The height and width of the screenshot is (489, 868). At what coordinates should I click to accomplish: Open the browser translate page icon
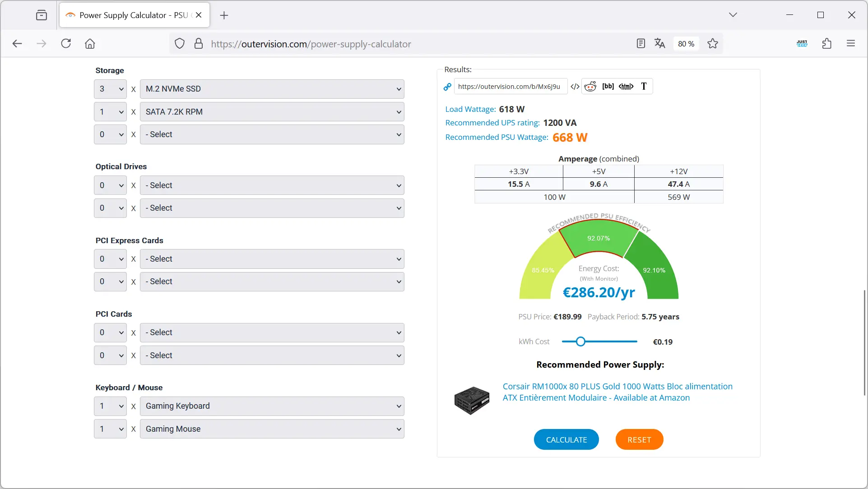coord(659,43)
